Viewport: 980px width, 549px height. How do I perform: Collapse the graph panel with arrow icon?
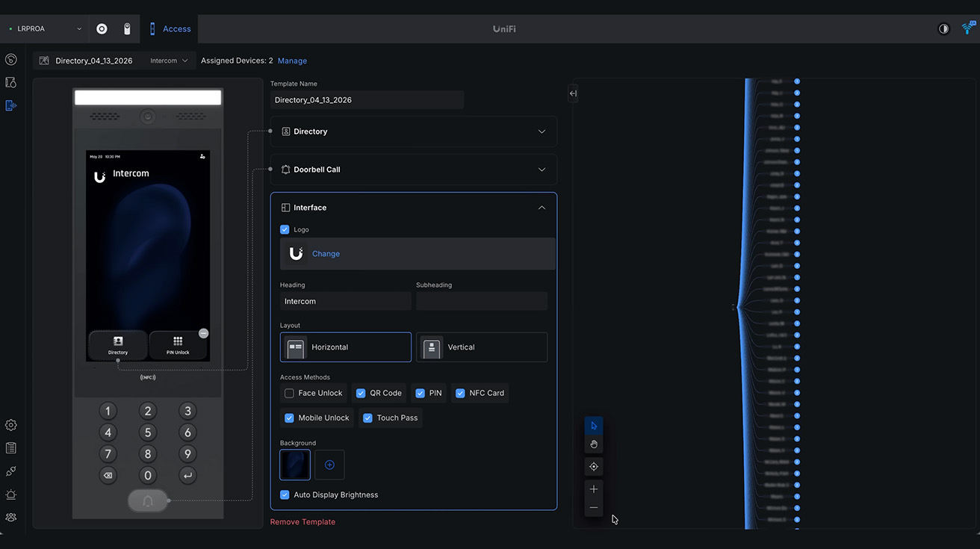pyautogui.click(x=573, y=93)
